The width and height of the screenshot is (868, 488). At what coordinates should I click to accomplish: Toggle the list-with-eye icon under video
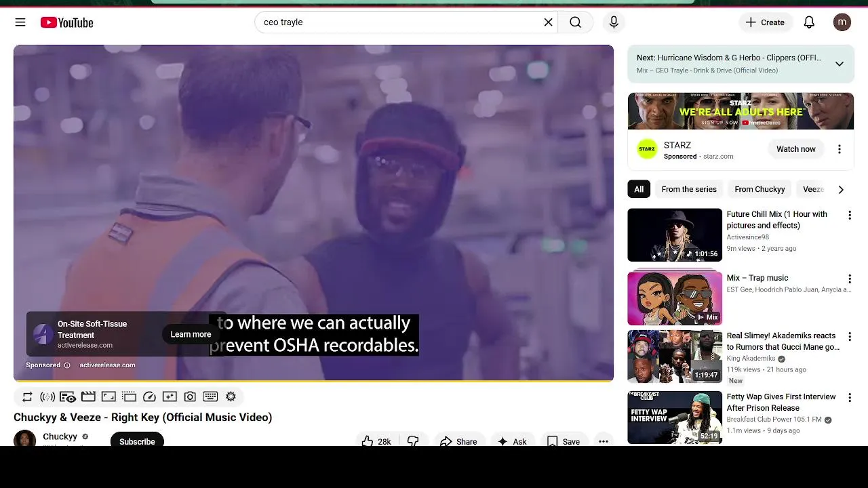(x=68, y=396)
